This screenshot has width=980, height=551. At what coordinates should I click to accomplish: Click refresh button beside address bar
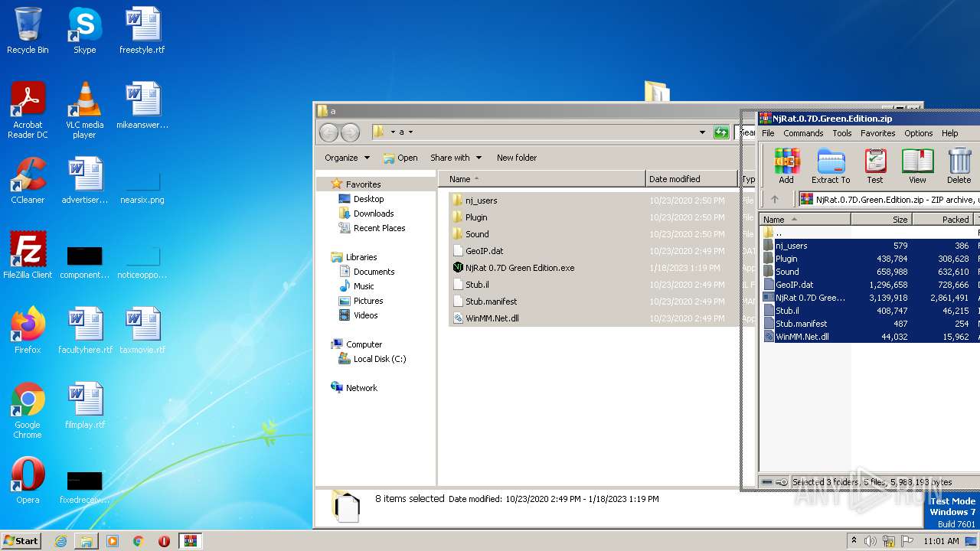[x=720, y=132]
